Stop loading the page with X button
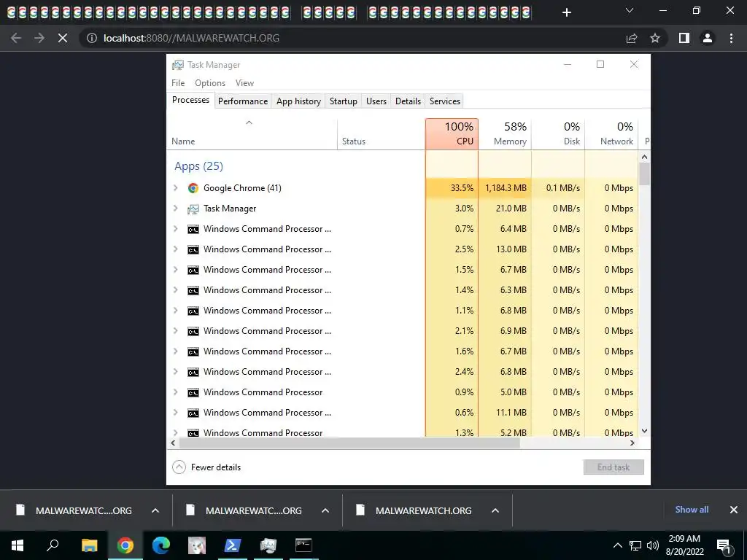 63,38
